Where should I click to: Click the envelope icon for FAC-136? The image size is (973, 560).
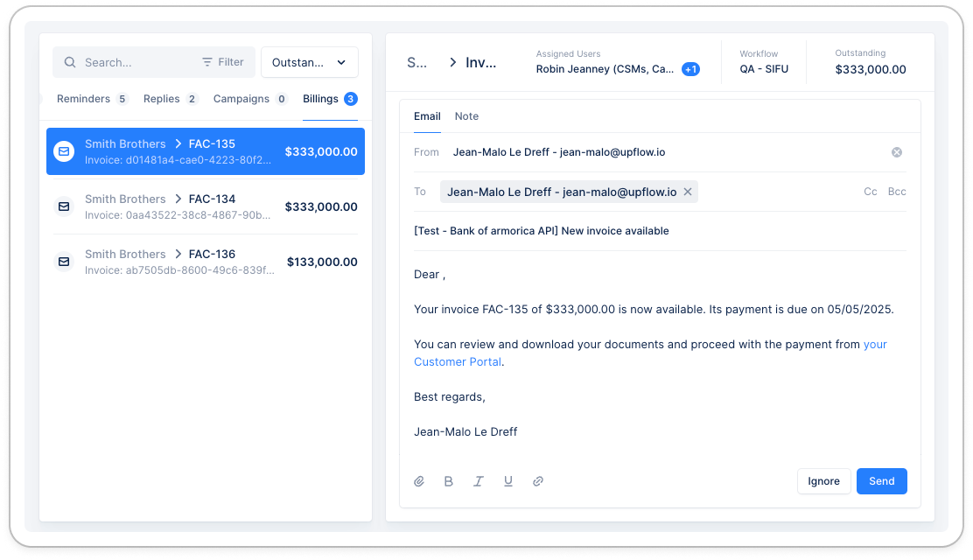64,262
